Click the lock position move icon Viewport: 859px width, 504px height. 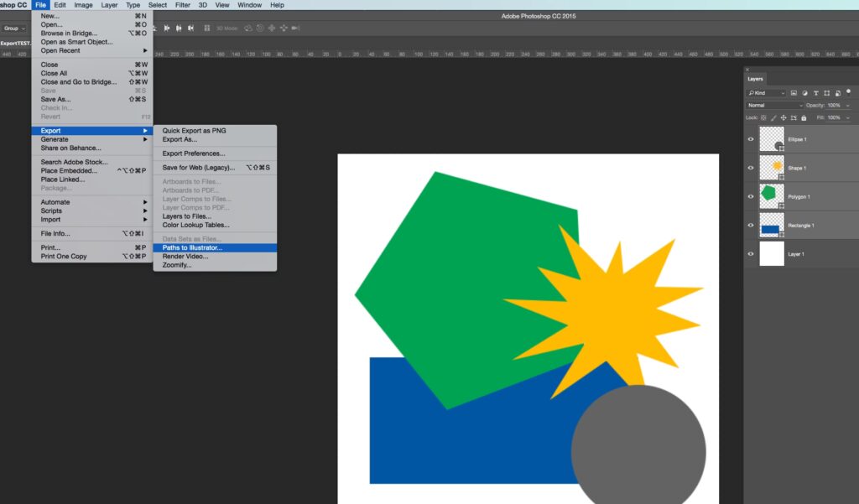click(784, 118)
